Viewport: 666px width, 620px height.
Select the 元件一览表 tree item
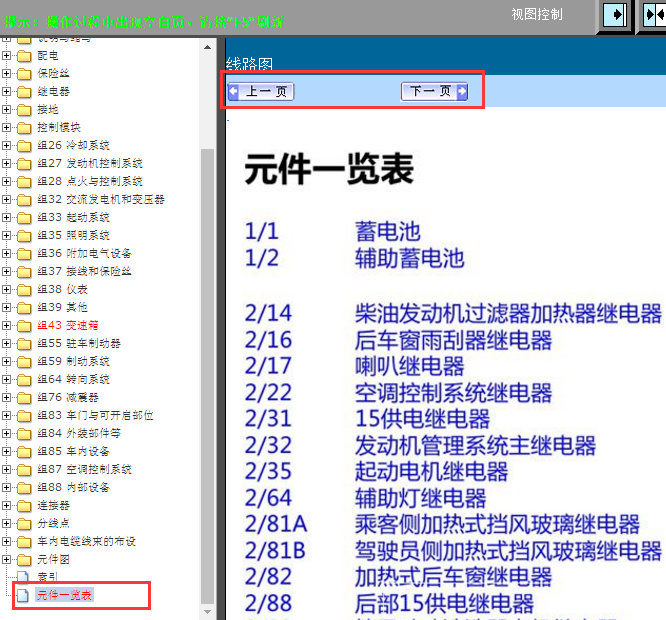click(x=64, y=595)
